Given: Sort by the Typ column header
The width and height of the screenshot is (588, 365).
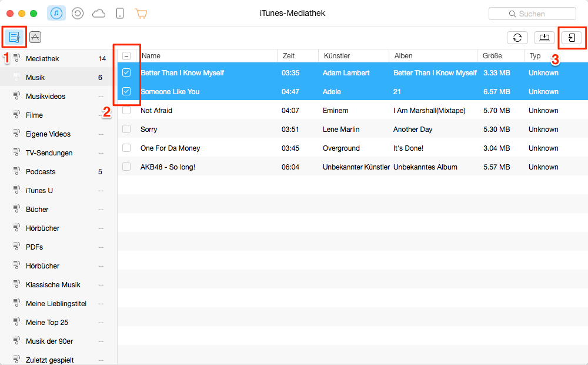Looking at the screenshot, I should (x=556, y=56).
